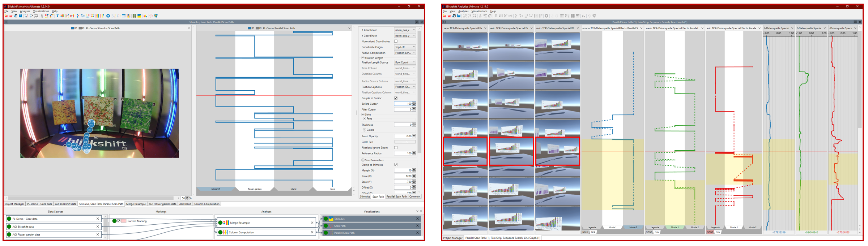
Task: Open the Radius Computation dropdown
Action: (x=405, y=53)
